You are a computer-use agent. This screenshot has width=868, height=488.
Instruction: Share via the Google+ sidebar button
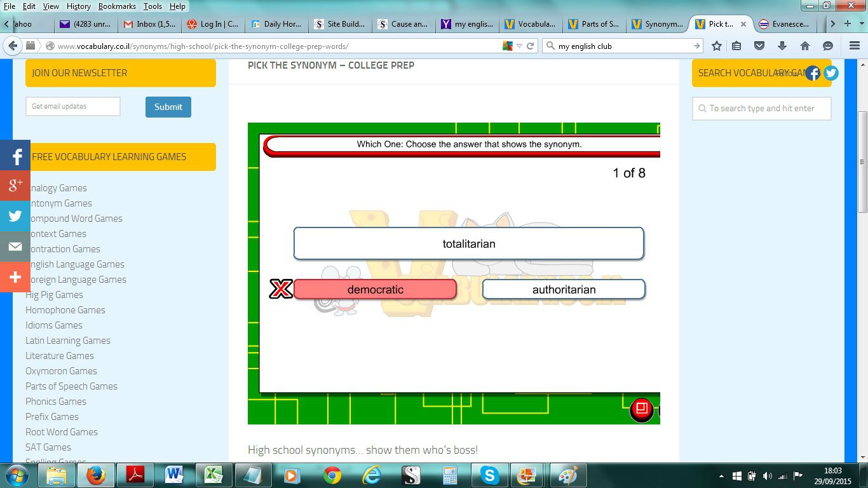pyautogui.click(x=15, y=186)
